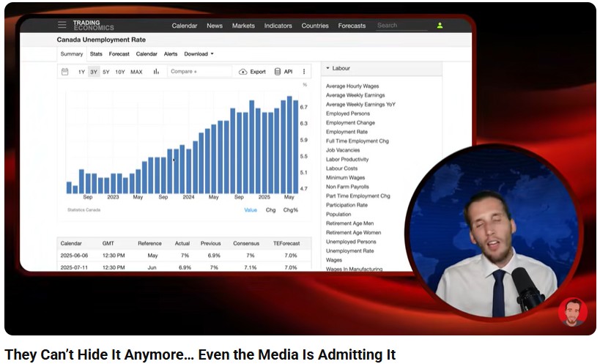Expand the Download dropdown
This screenshot has height=364, width=600.
199,53
